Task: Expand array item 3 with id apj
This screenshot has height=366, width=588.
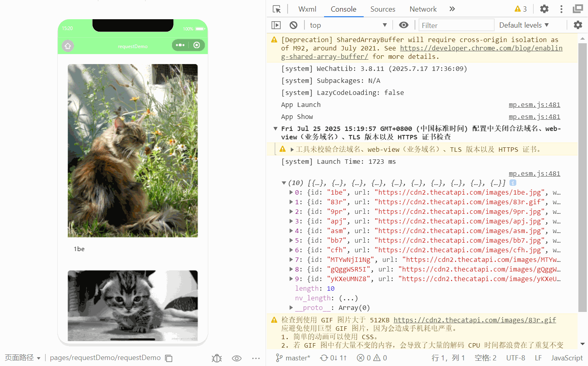Action: click(291, 221)
